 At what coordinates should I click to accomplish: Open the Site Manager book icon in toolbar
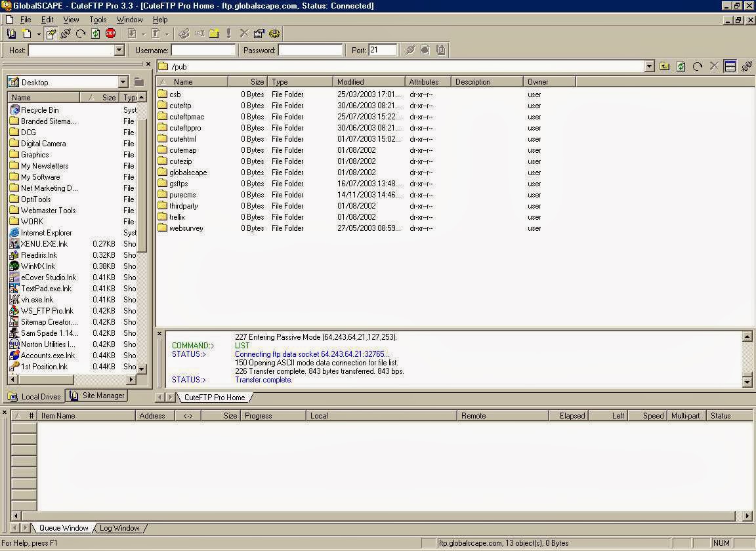click(x=12, y=33)
